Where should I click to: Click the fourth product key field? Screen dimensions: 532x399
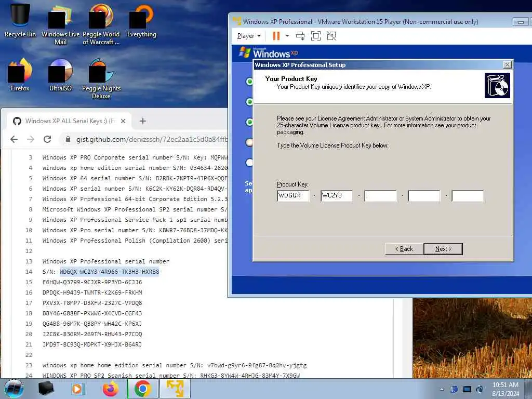pyautogui.click(x=424, y=196)
